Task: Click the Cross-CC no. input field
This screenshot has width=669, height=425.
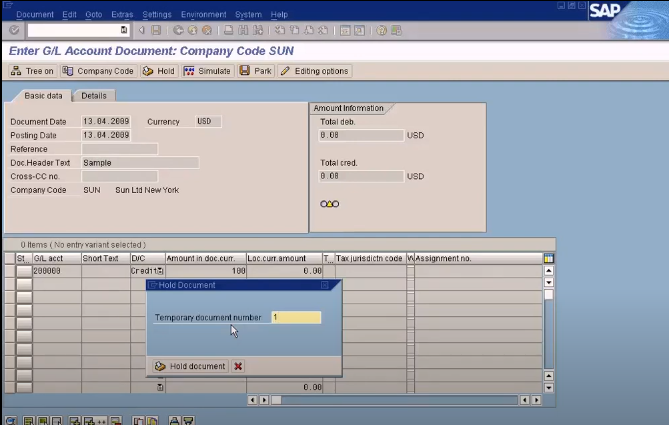Action: pyautogui.click(x=119, y=176)
